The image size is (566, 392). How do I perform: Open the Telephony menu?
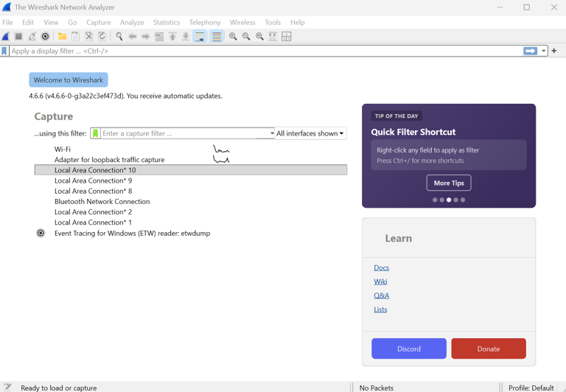[x=205, y=22]
